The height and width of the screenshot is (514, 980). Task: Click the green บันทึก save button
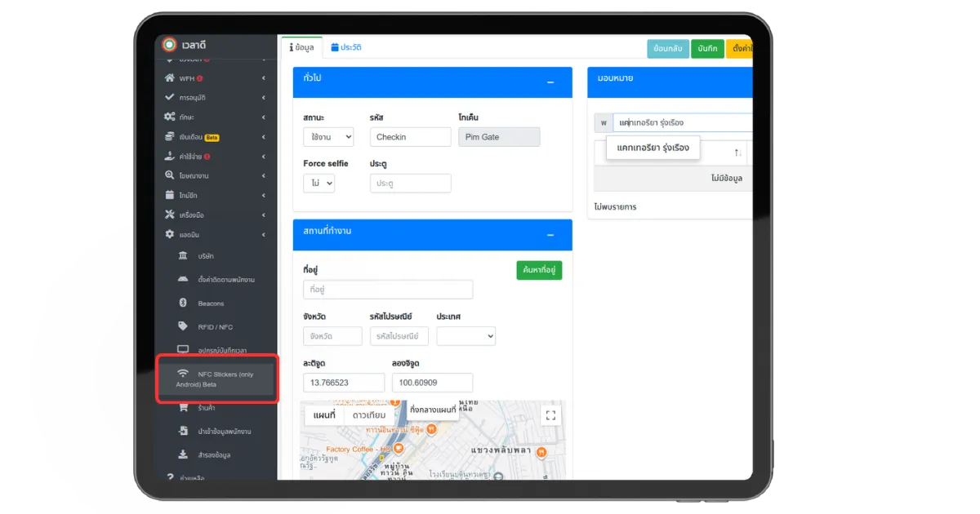707,49
